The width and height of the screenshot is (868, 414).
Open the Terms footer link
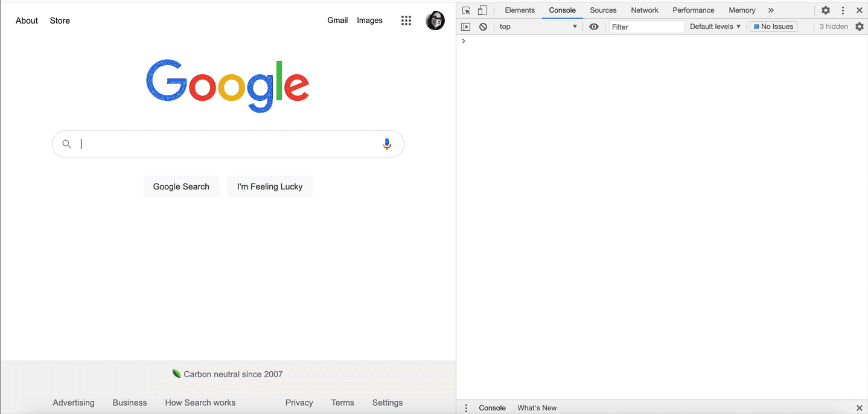click(343, 403)
